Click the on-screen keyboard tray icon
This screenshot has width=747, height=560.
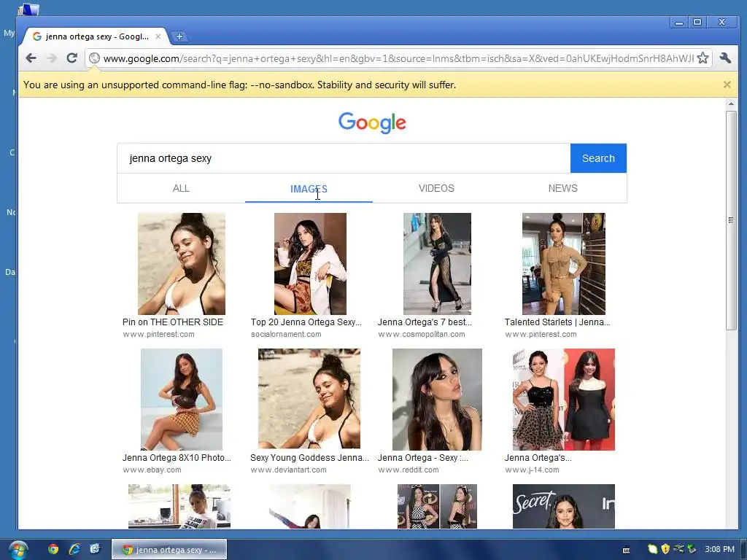click(x=627, y=550)
